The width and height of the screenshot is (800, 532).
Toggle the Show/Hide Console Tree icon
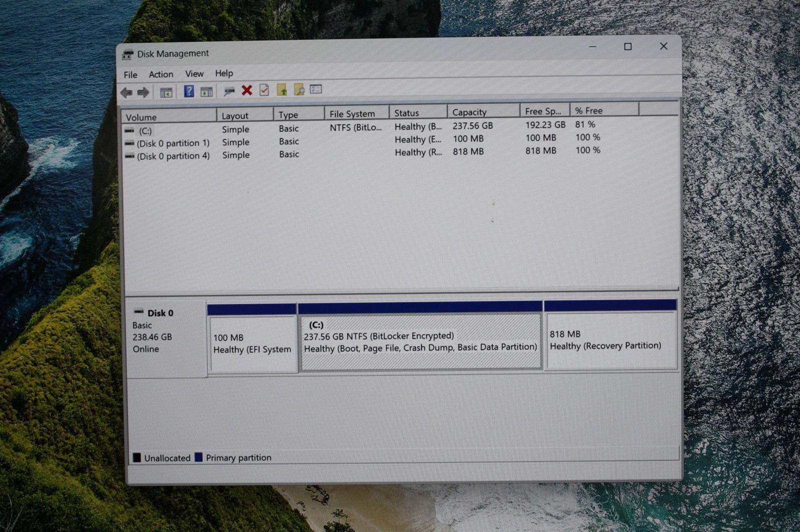(x=166, y=92)
